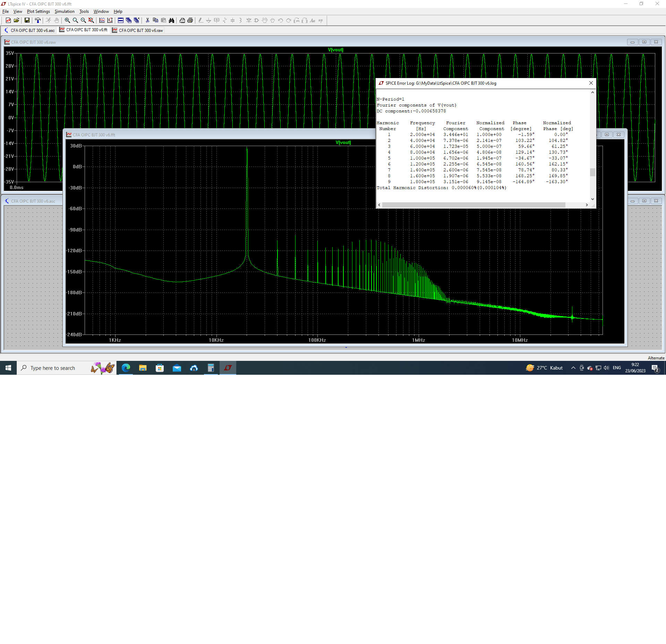
Task: Click the DC component value line
Action: point(411,111)
